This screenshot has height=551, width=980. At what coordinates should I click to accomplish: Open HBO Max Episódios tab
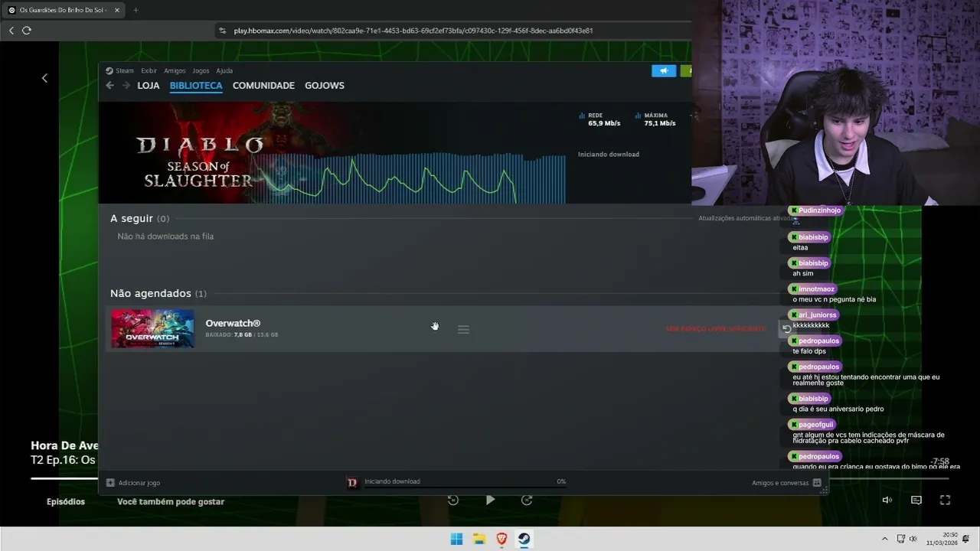pos(66,501)
